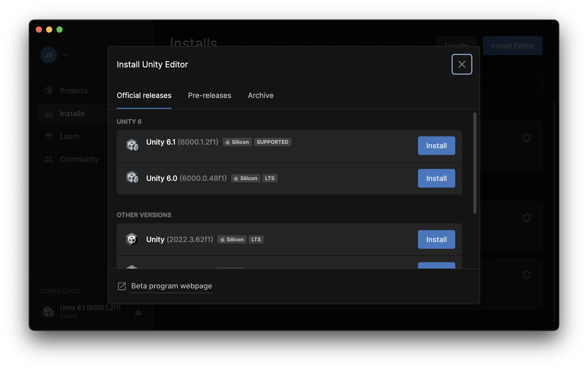Click the Projects cube icon in sidebar
The width and height of the screenshot is (588, 369).
49,91
